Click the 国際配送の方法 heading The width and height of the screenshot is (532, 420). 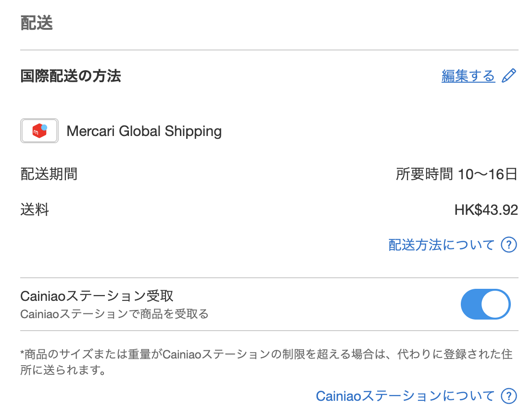pyautogui.click(x=71, y=75)
